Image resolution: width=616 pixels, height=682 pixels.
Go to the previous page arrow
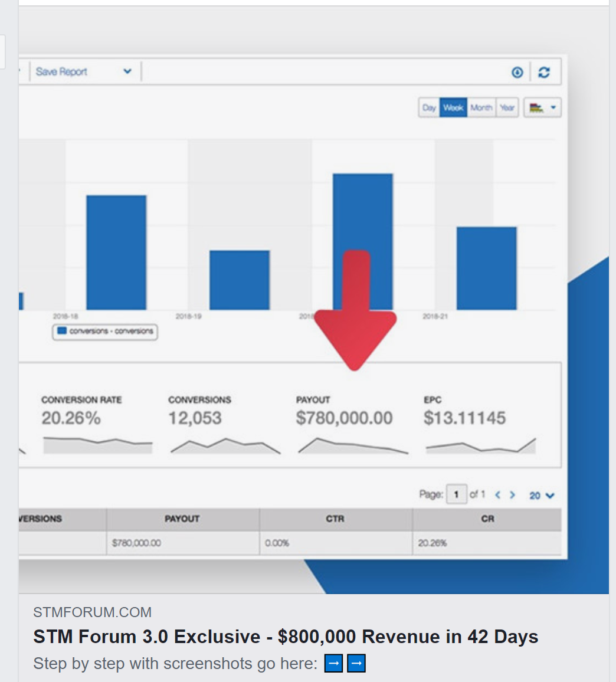point(497,495)
